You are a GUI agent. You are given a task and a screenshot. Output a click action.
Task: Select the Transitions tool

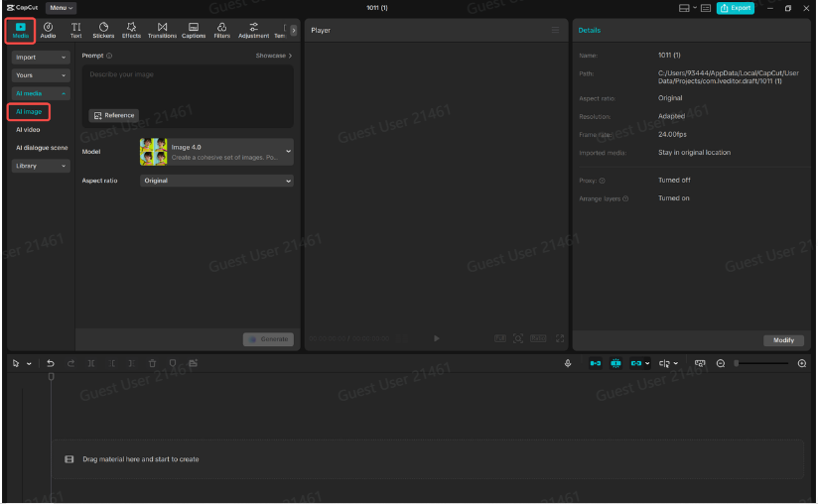[x=162, y=30]
